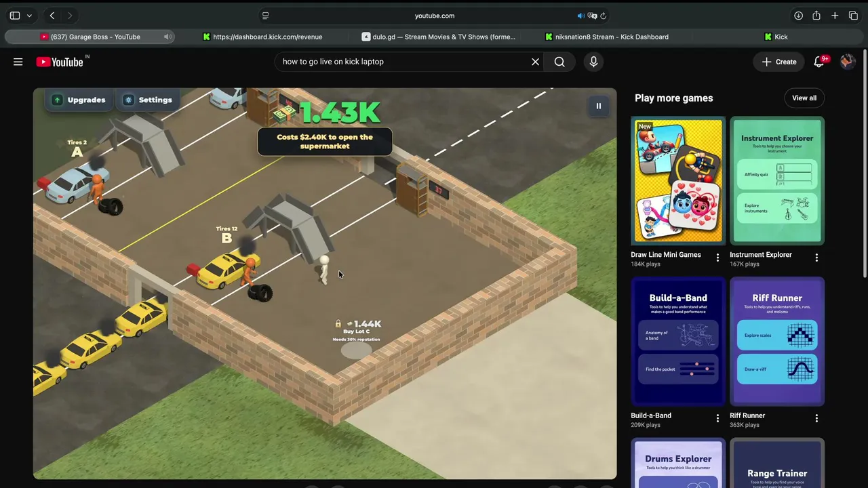Click the View all button
The width and height of the screenshot is (868, 488).
coord(804,98)
